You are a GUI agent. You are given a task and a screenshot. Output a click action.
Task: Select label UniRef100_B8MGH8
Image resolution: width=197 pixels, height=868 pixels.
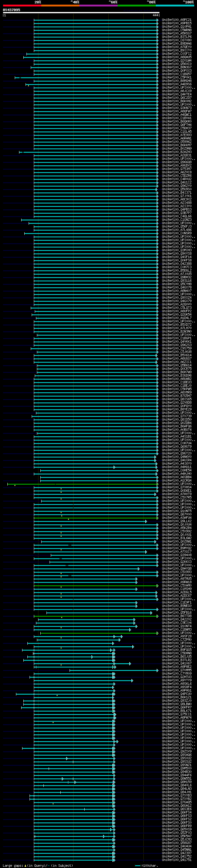pyautogui.click(x=177, y=81)
